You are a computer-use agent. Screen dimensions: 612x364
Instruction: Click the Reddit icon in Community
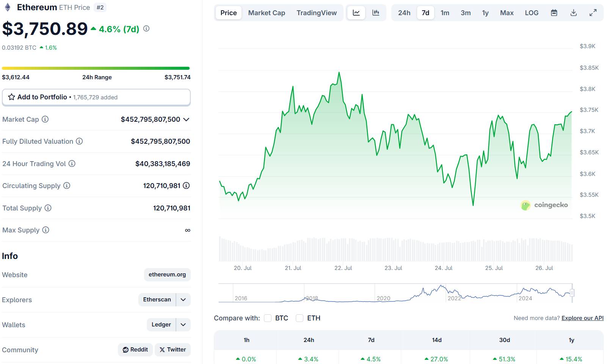point(126,350)
